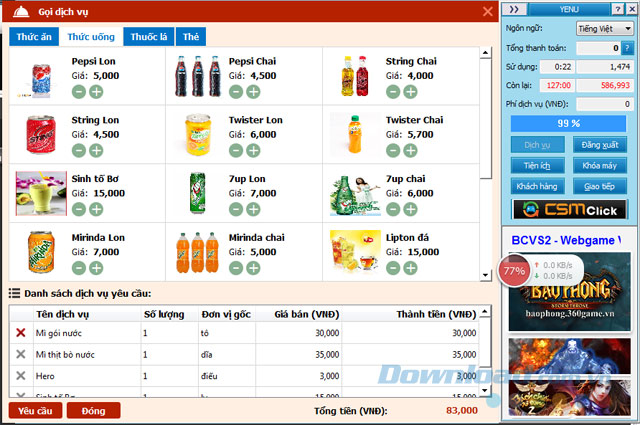Switch to the Thức ăn tab

[32, 37]
